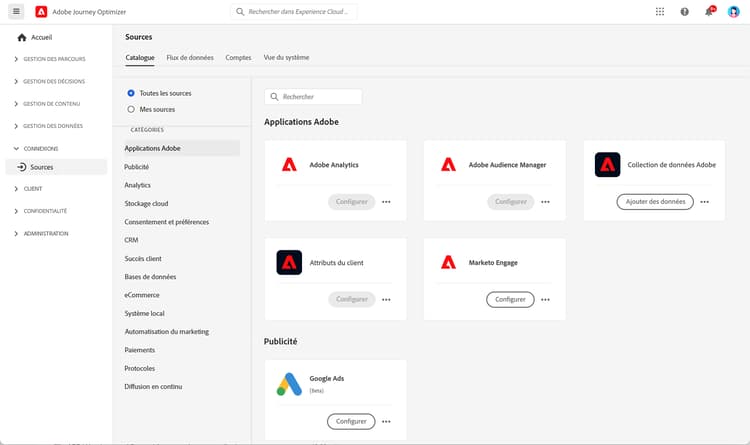Open the app switcher grid icon
The width and height of the screenshot is (750, 445).
(660, 11)
